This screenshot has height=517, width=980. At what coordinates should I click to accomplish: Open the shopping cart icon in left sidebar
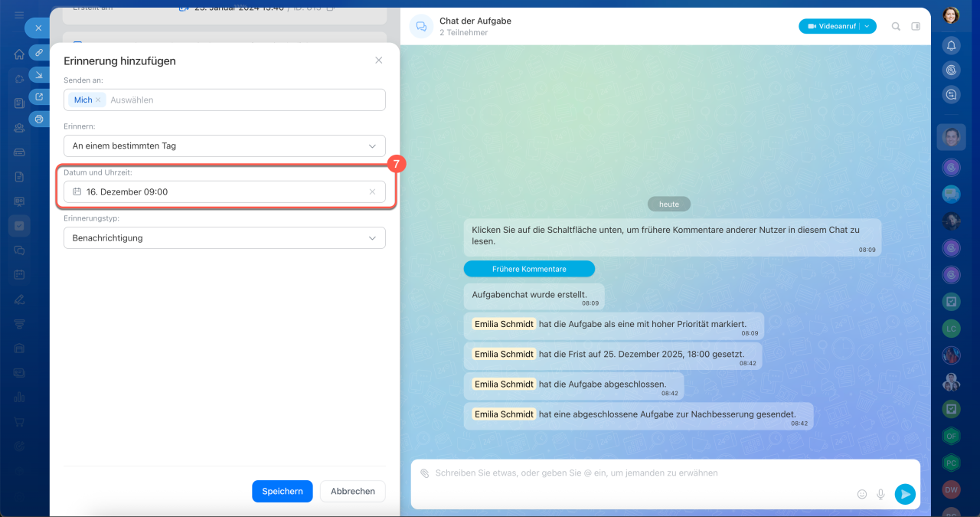(x=19, y=421)
